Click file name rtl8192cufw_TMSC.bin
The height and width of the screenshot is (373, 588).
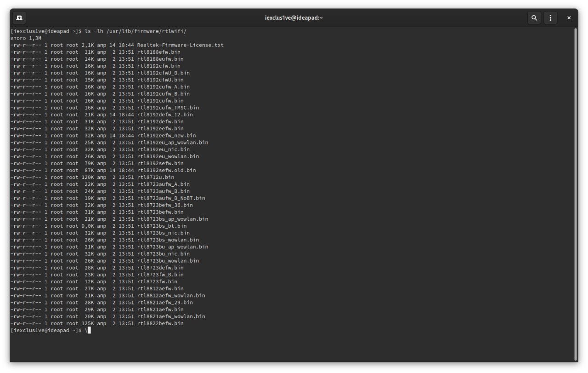(168, 108)
